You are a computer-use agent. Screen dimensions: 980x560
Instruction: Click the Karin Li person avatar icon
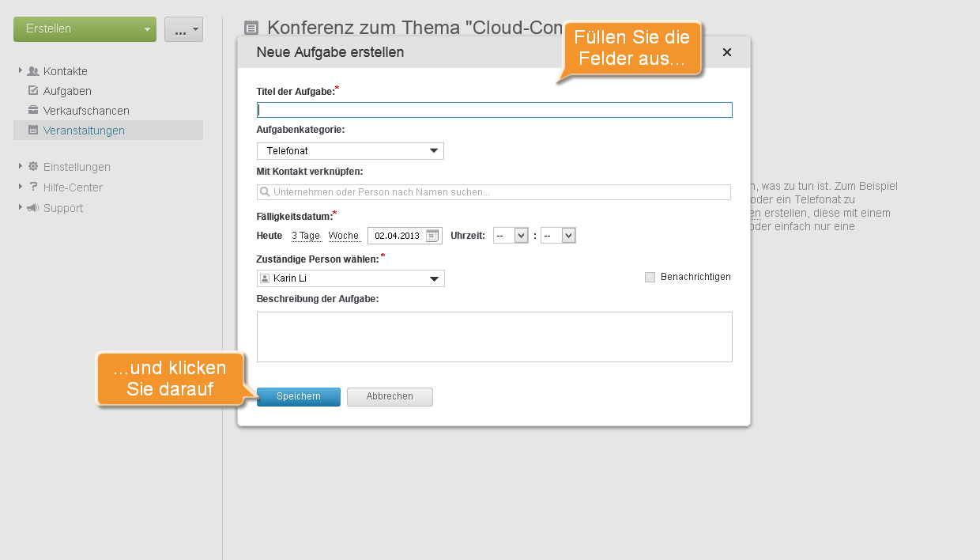click(265, 278)
